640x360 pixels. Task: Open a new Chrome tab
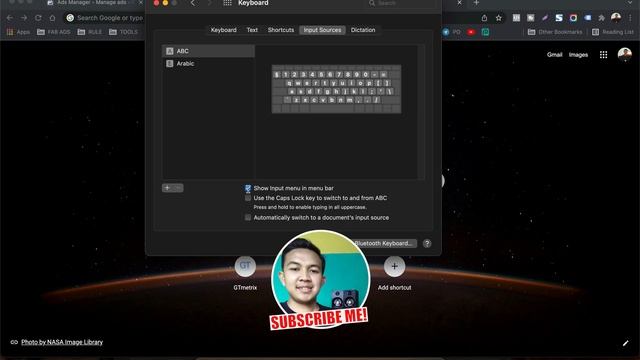tap(476, 3)
